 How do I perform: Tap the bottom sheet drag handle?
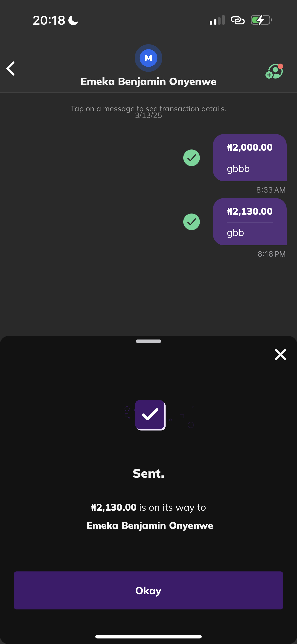click(x=148, y=341)
